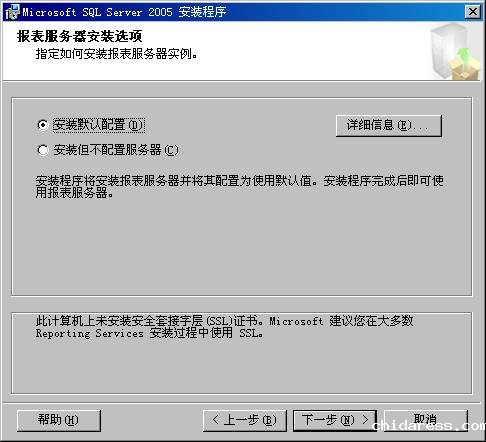The height and width of the screenshot is (442, 486).
Task: Click the 安装默认配置(D) label text
Action: pos(99,125)
